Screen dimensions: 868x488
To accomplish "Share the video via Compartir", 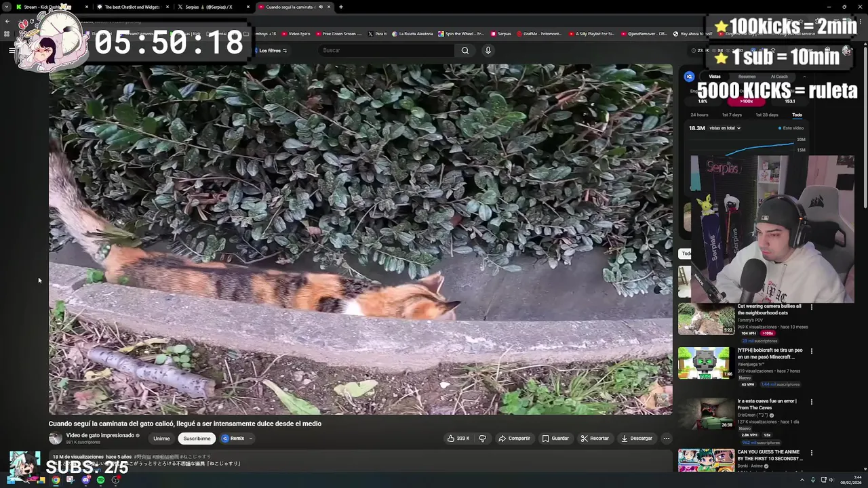I will (x=514, y=439).
